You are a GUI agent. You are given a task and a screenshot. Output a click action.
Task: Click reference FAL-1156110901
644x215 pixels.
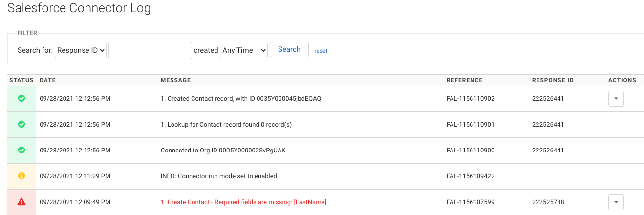click(x=471, y=125)
